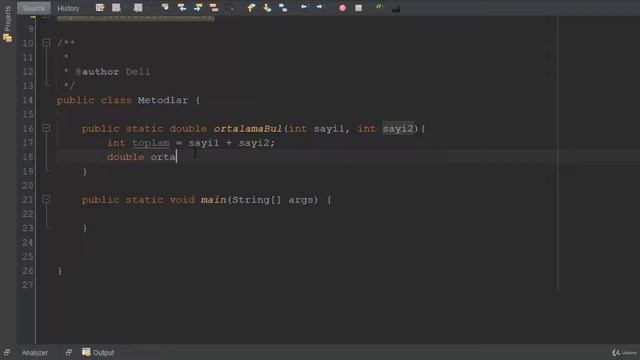Click minimize icon left of Output
This screenshot has width=640, height=360.
coord(68,352)
